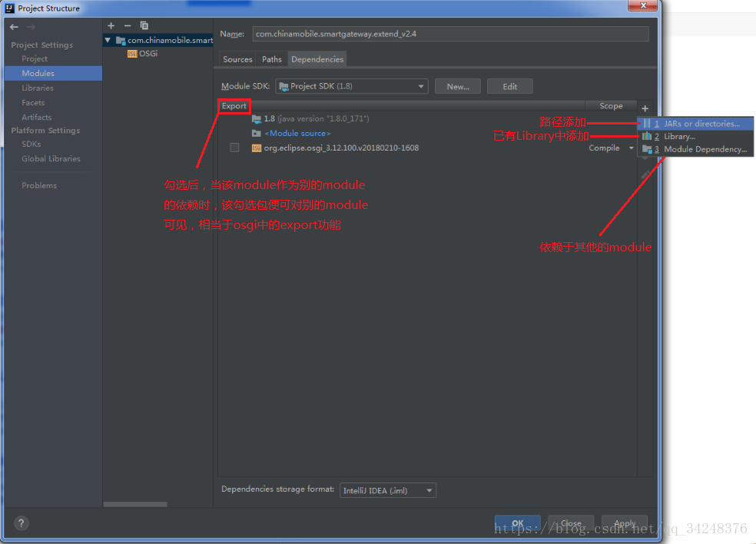Click the module tree horizontal scrollbar
756x544 pixels.
135,505
